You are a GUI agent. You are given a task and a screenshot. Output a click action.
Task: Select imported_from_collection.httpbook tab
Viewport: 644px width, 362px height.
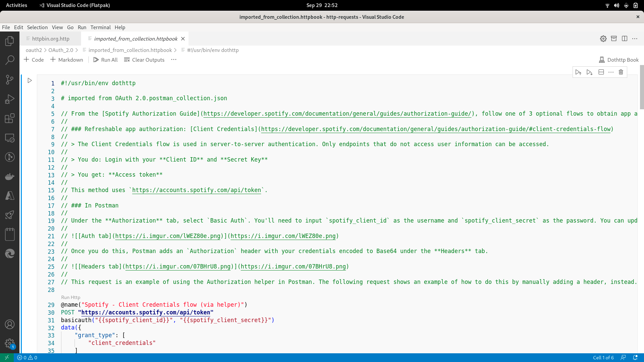136,39
